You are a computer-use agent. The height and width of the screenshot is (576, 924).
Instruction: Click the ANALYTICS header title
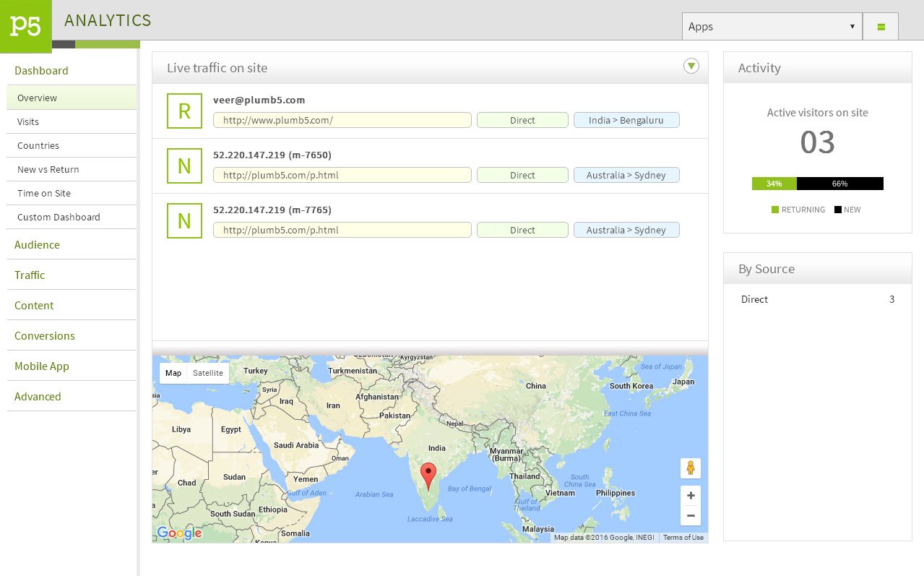coord(108,21)
